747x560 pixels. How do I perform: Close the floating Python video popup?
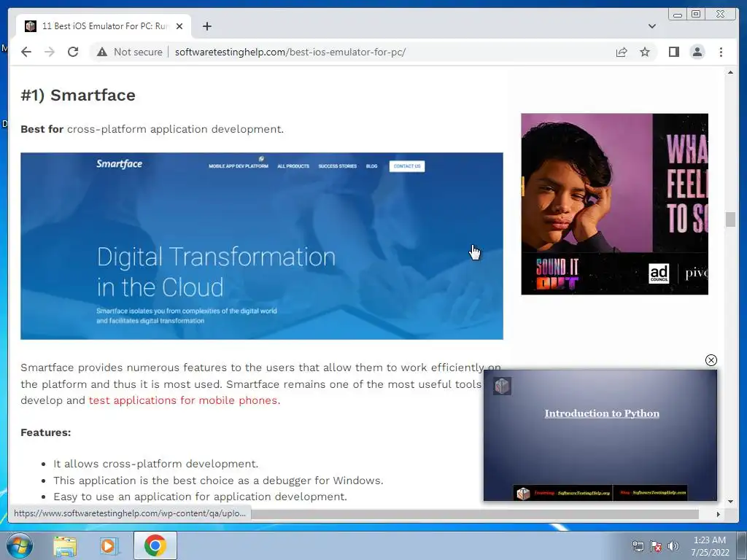711,360
